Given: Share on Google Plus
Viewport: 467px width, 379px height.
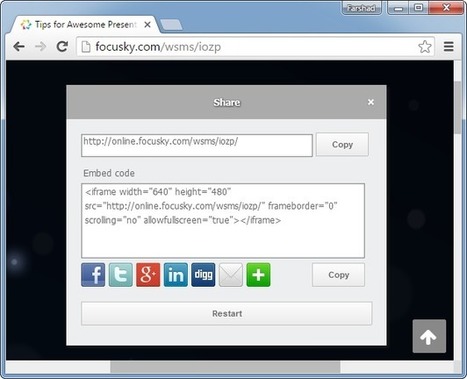Looking at the screenshot, I should tap(148, 275).
